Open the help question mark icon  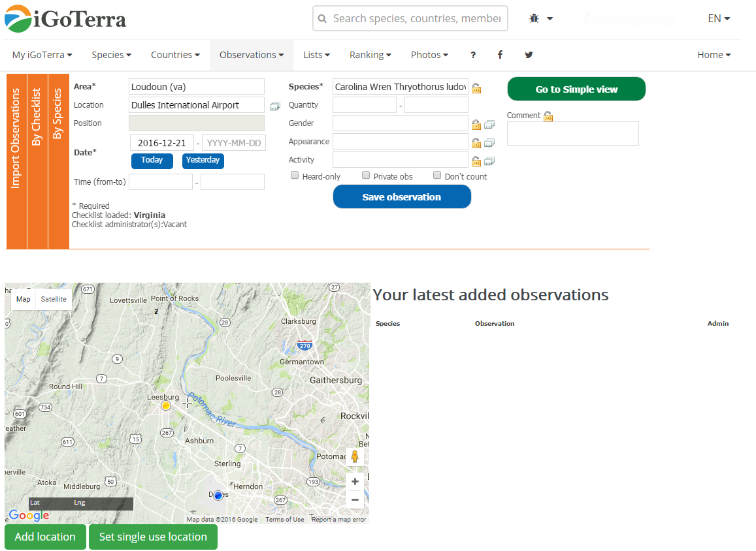[473, 55]
